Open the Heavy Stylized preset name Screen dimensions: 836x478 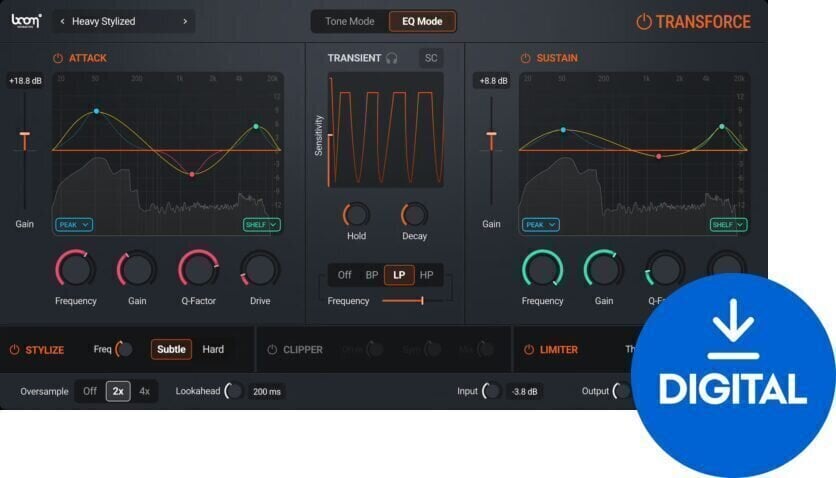coord(103,21)
